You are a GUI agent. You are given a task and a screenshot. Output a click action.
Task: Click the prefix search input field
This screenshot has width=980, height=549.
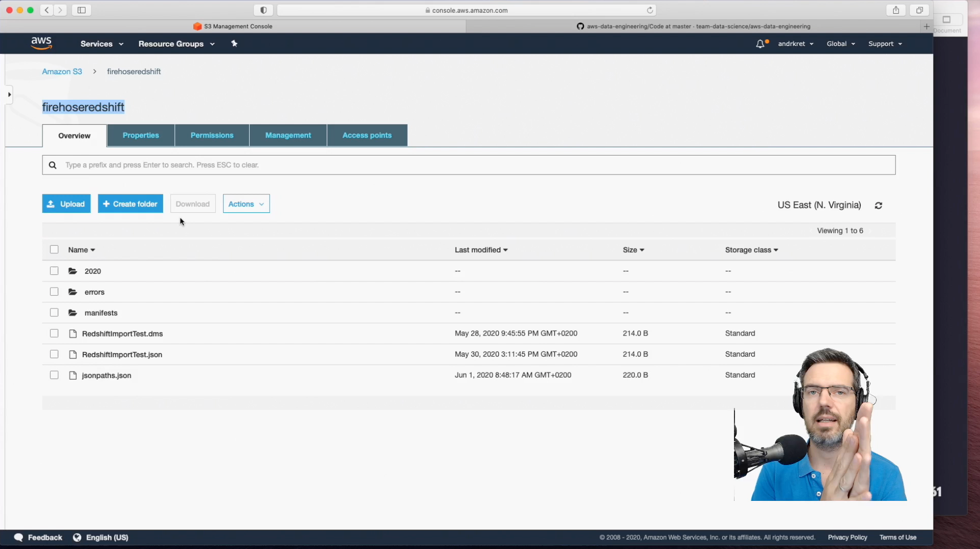point(469,165)
